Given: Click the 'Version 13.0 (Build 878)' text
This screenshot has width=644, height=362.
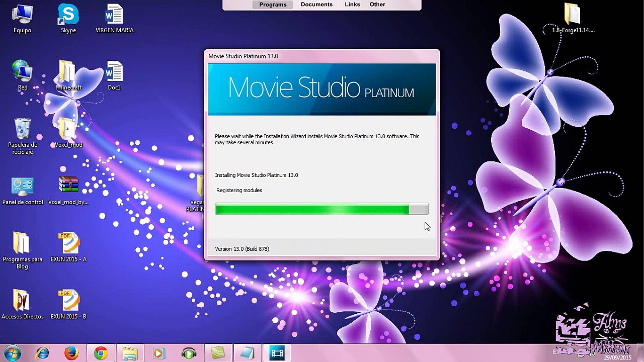Looking at the screenshot, I should 242,249.
